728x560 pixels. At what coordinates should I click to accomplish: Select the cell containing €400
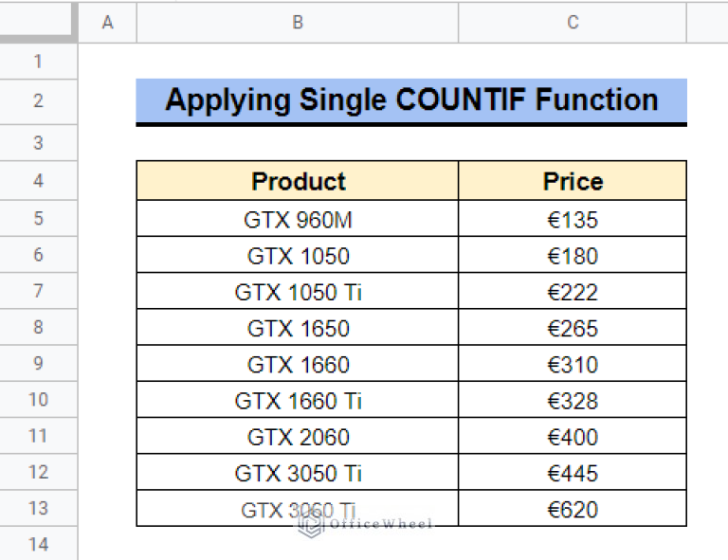pos(573,436)
